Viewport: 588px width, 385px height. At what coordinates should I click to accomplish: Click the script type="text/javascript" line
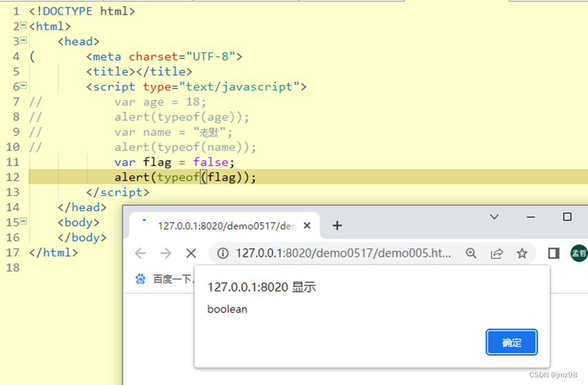196,87
